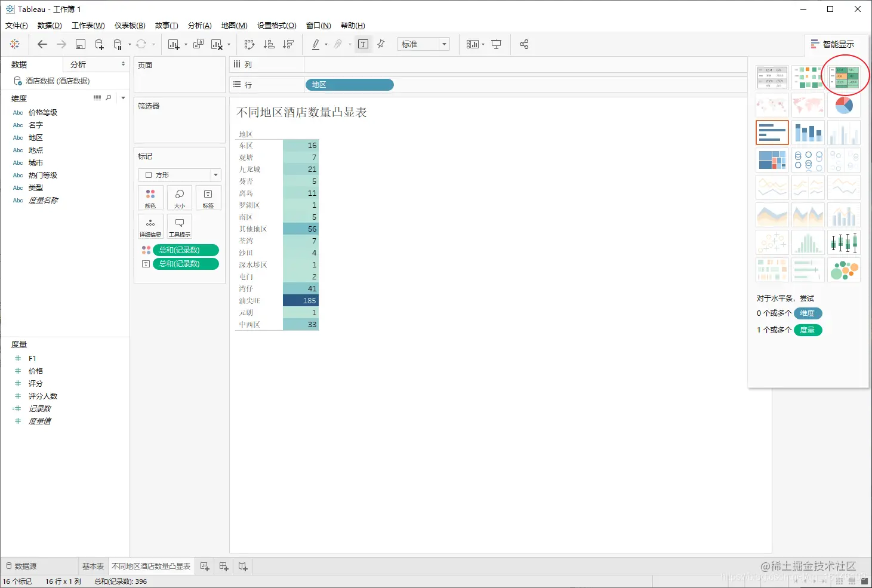Open the fit 标准 dropdown
The height and width of the screenshot is (588, 872).
[423, 44]
